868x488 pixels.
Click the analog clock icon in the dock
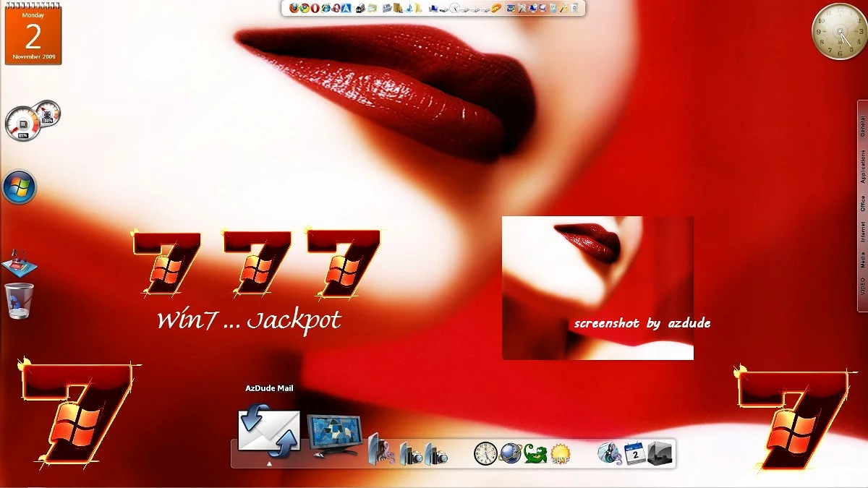pos(485,454)
